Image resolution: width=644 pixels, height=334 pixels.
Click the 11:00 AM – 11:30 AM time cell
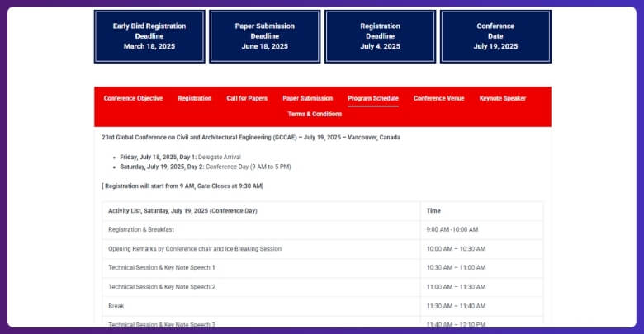coord(482,287)
